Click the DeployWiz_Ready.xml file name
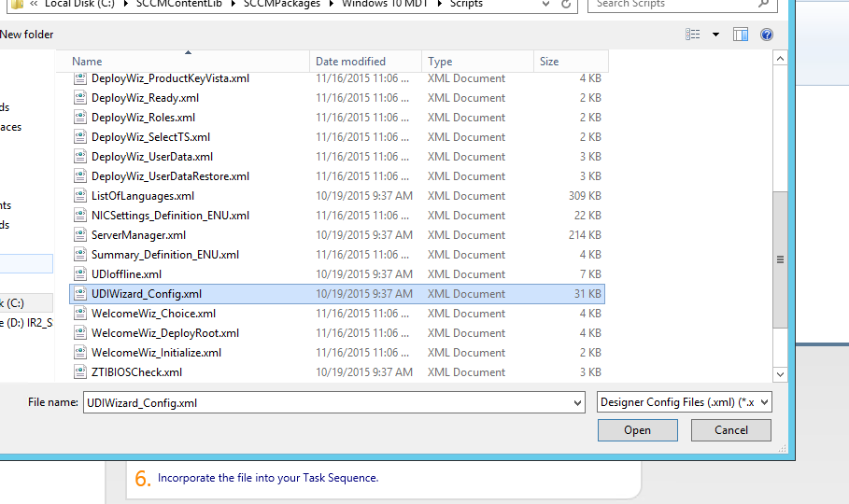The image size is (849, 504). click(x=145, y=98)
